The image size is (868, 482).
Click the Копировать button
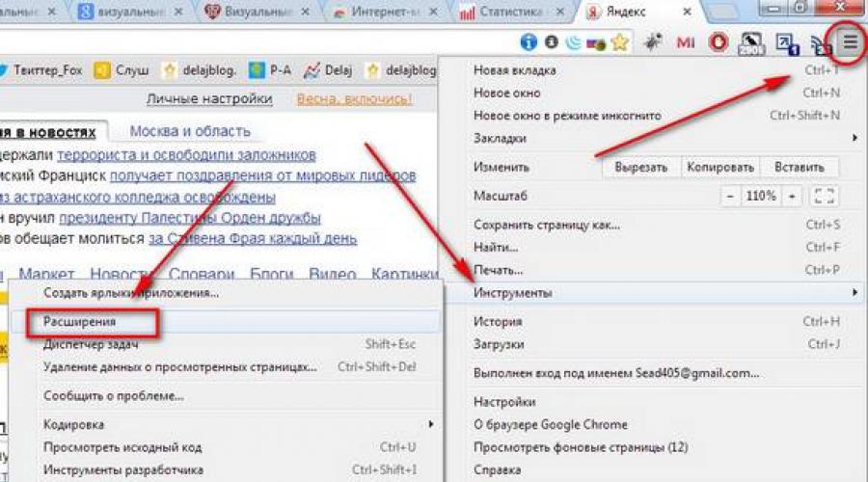point(720,167)
